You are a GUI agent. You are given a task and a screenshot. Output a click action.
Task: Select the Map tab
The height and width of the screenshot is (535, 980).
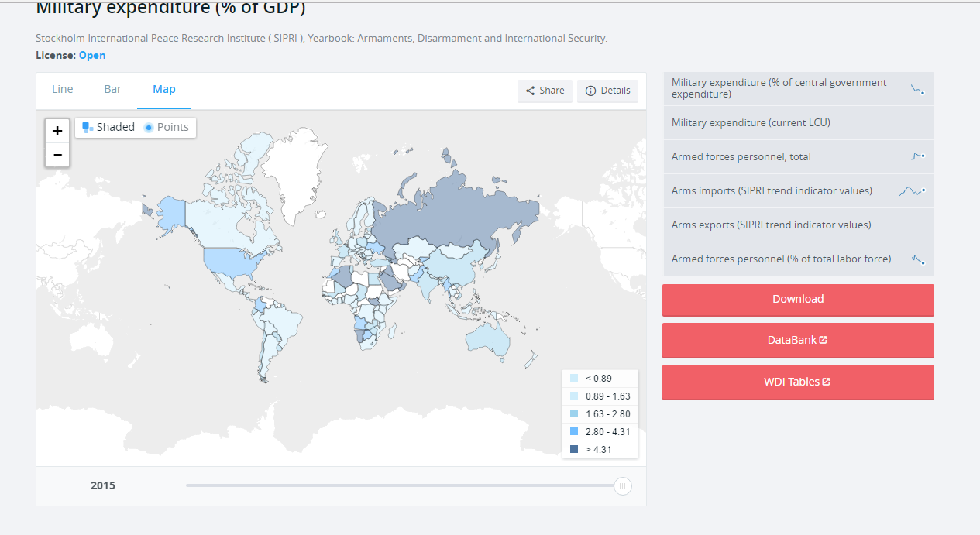tap(164, 89)
